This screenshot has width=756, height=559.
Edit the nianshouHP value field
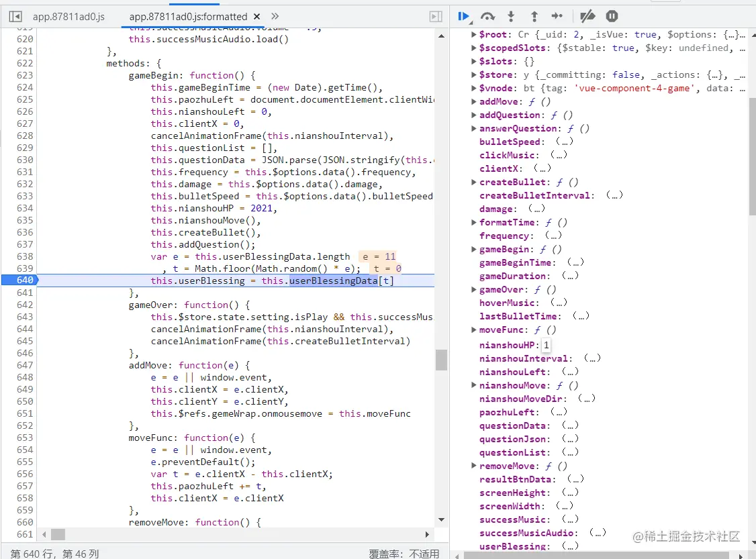546,345
